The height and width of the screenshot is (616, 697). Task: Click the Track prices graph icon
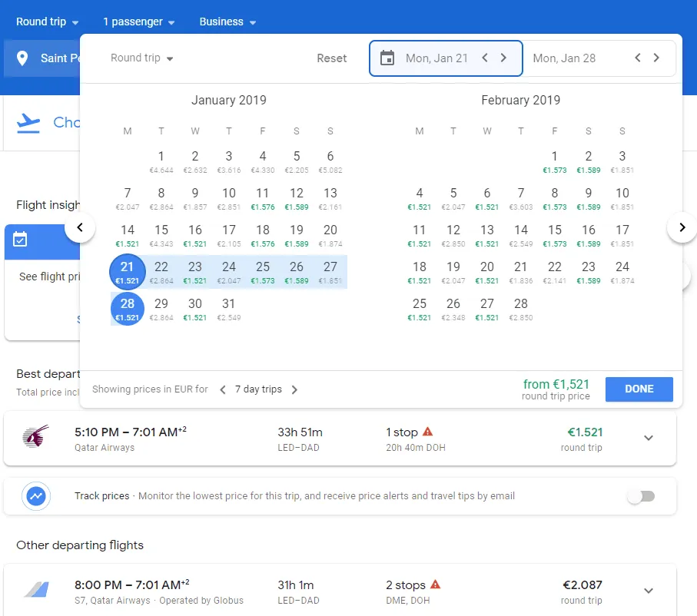click(x=36, y=496)
